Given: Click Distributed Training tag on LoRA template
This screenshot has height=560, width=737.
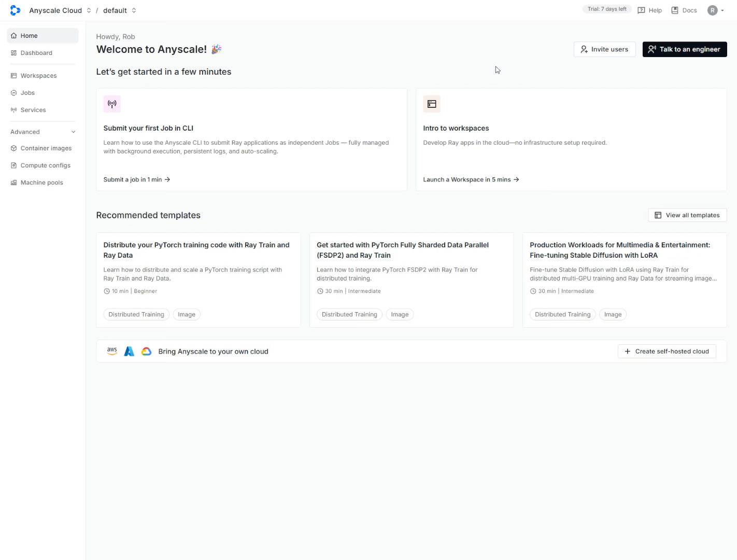Looking at the screenshot, I should tap(562, 314).
